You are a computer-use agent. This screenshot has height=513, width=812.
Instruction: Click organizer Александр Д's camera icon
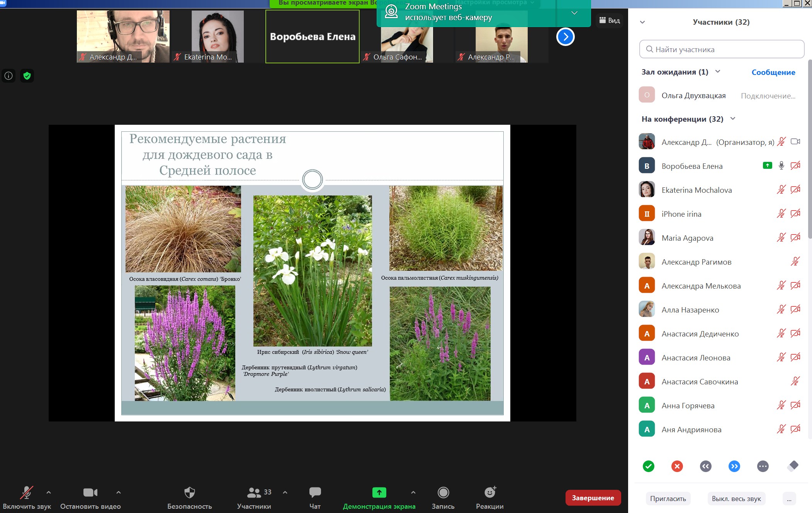point(795,142)
